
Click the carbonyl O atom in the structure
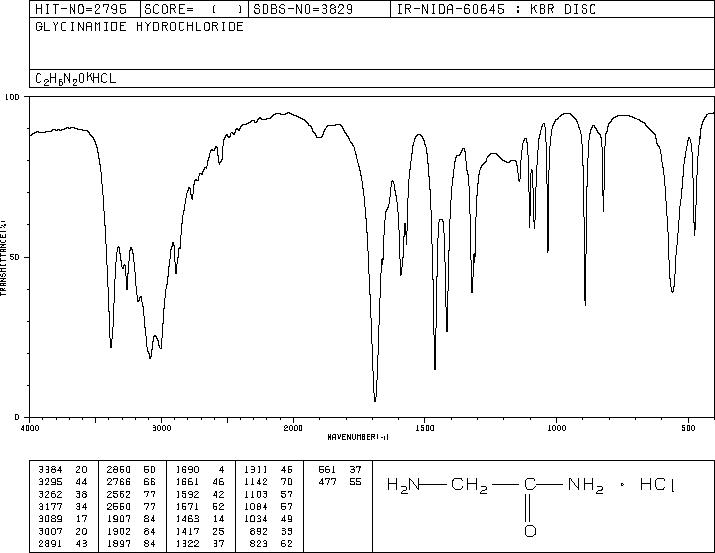(530, 531)
